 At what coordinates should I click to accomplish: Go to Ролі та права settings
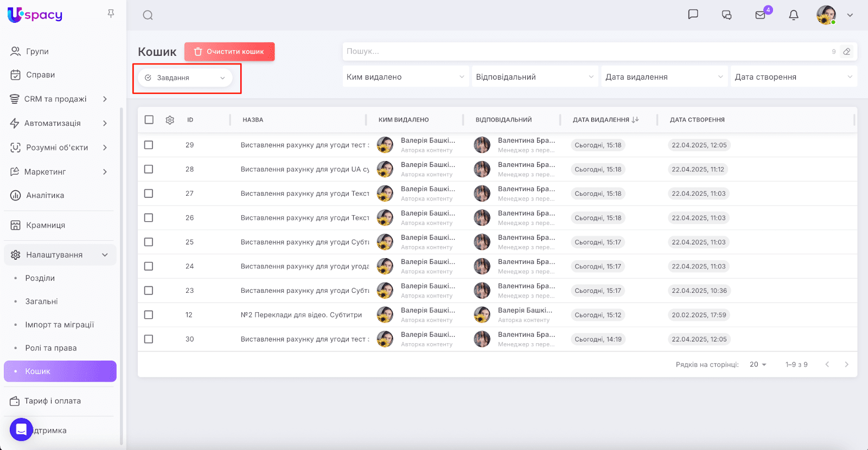point(51,348)
